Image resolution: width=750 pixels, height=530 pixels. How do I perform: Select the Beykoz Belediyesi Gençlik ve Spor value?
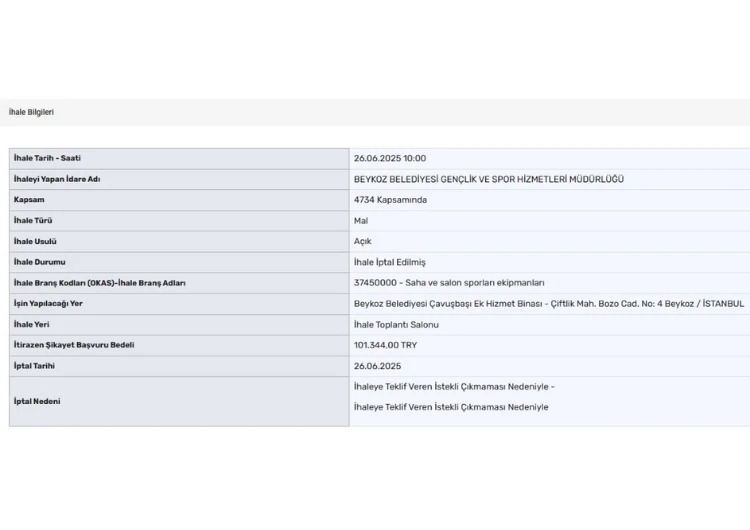[x=488, y=179]
